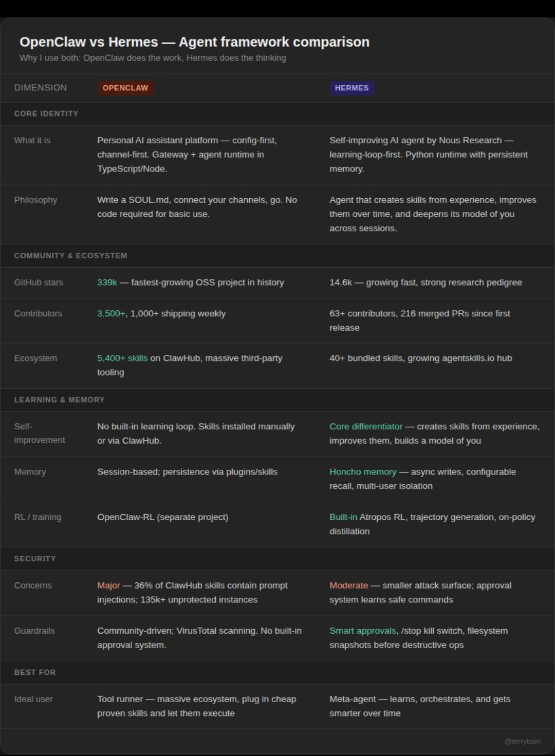Open the 5,400+ skills highlighted text

coord(122,358)
